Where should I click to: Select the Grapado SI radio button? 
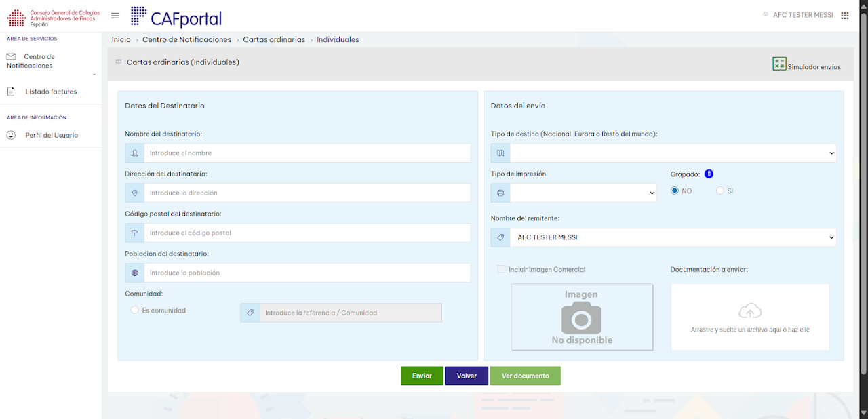[720, 191]
